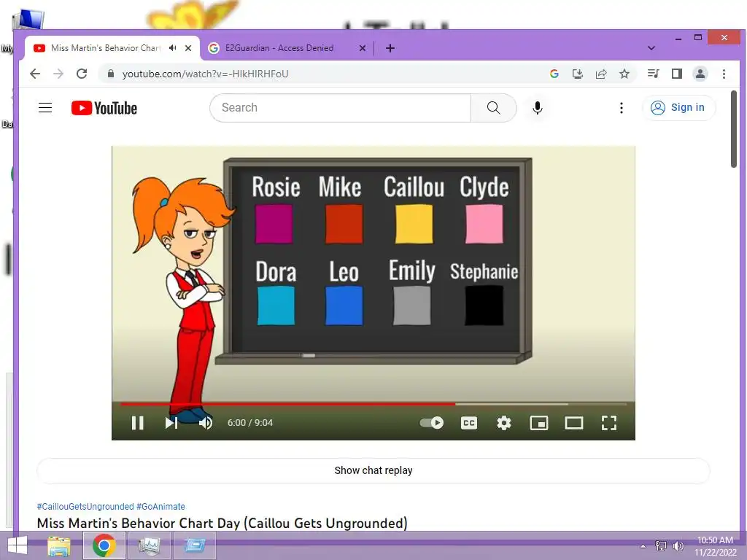This screenshot has width=747, height=560.
Task: Share this page icon
Action: click(601, 74)
